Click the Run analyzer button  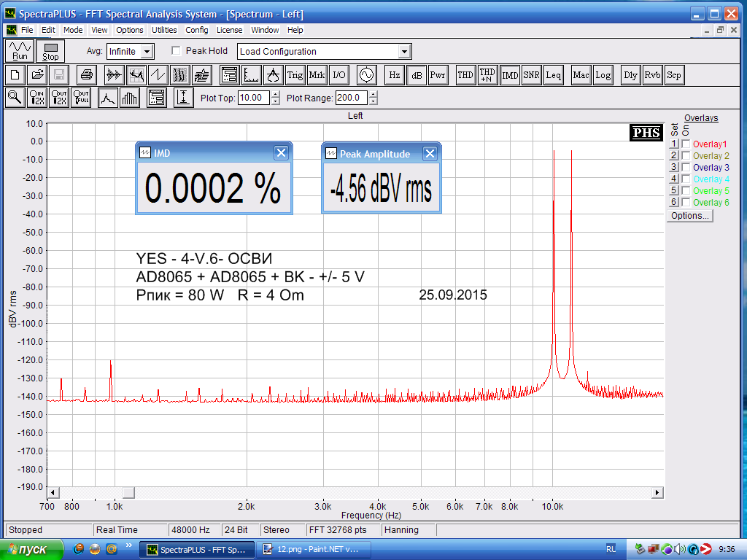(x=20, y=51)
